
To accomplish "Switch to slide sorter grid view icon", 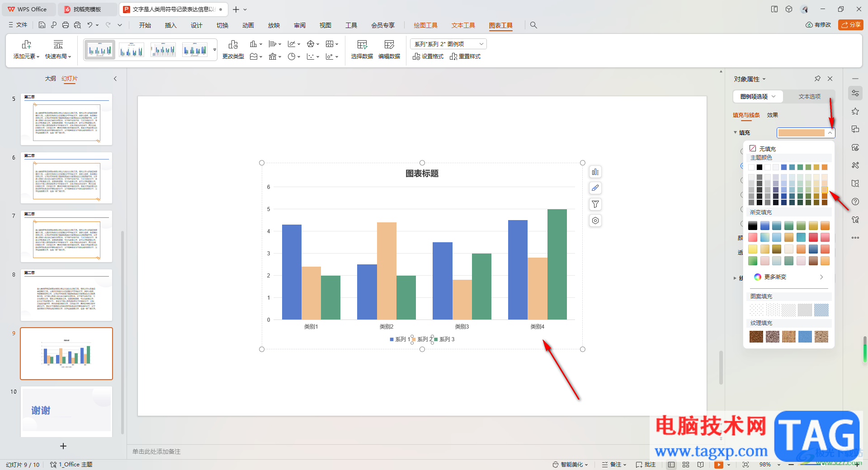I will click(686, 465).
